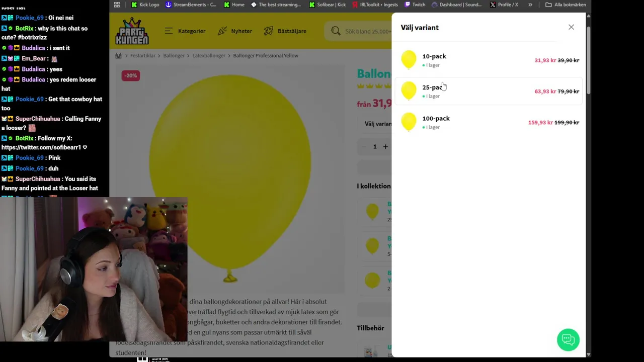Click the search magnifier icon
This screenshot has width=644, height=362.
click(336, 31)
